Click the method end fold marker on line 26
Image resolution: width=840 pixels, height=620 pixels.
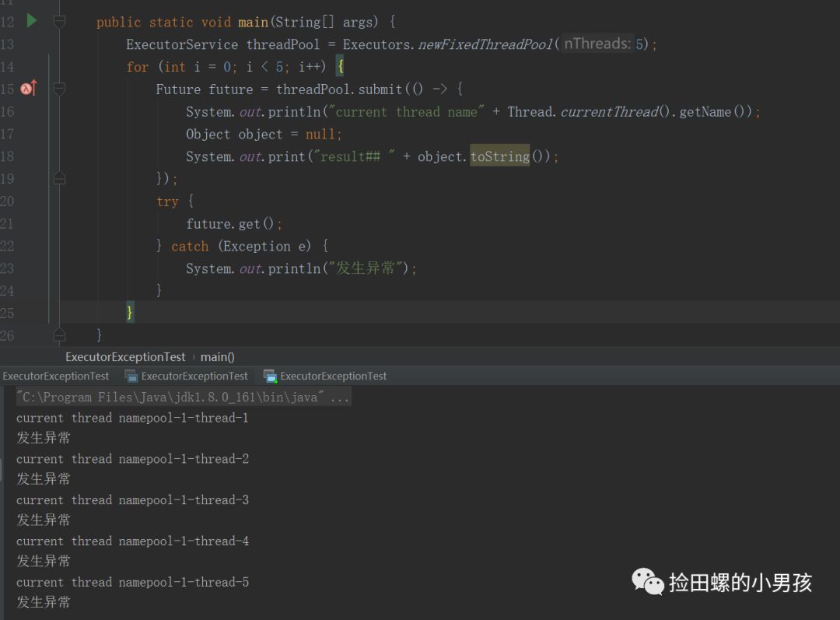pyautogui.click(x=59, y=335)
